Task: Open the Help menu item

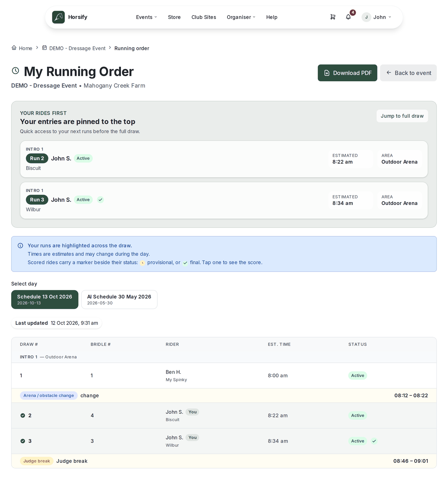Action: (x=272, y=17)
